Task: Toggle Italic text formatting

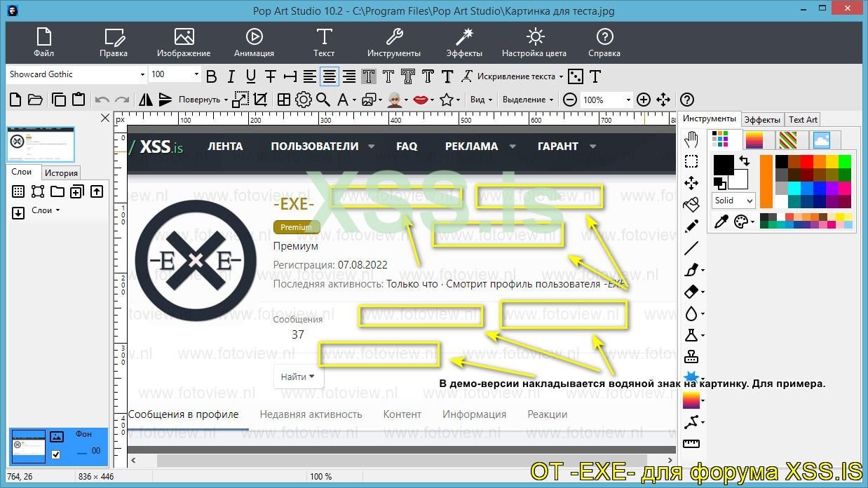Action: pos(231,76)
